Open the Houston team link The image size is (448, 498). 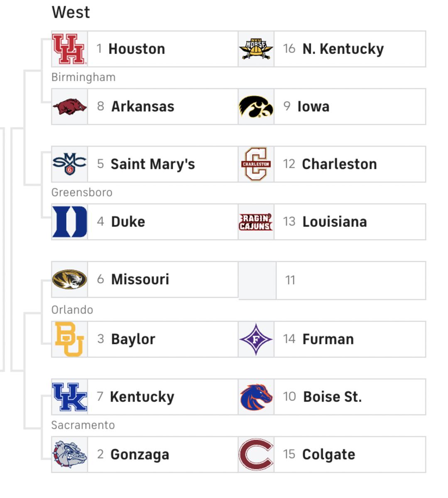137,49
